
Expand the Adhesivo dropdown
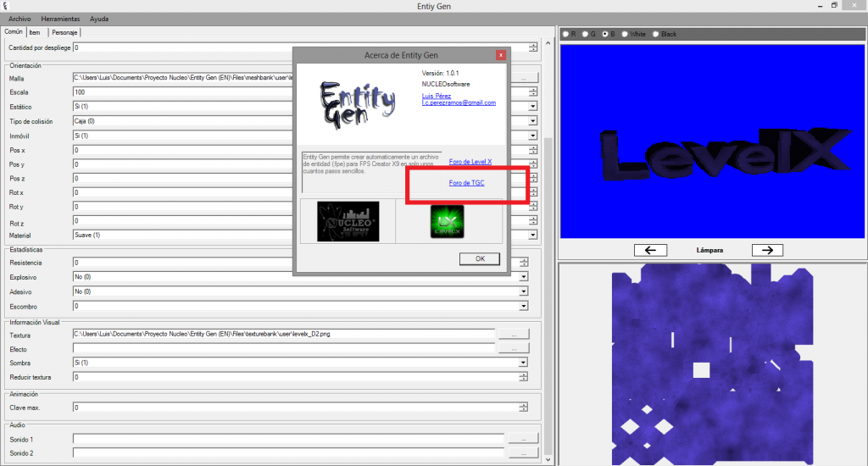coord(523,291)
